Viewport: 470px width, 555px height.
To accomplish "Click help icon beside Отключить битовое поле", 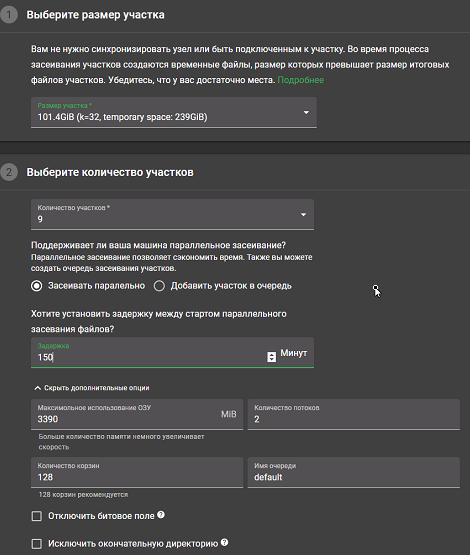I will click(x=161, y=515).
